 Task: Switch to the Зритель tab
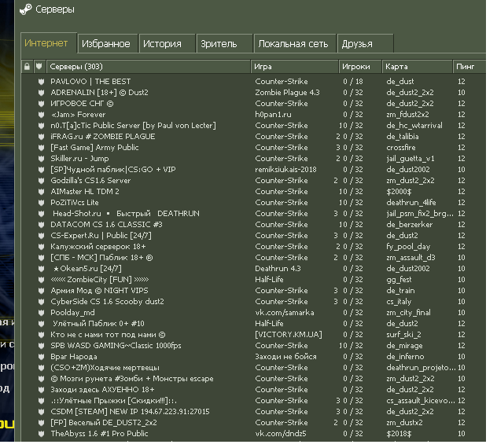224,43
